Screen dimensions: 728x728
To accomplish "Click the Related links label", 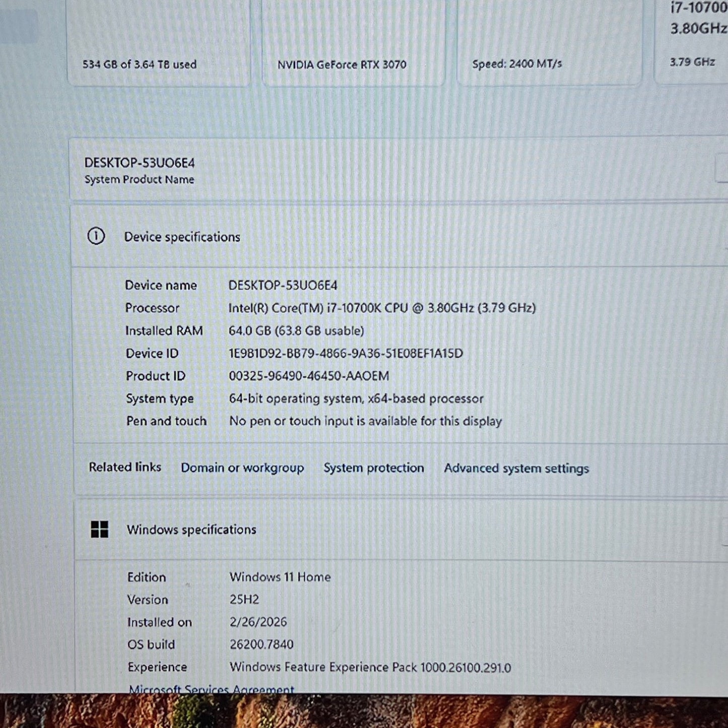I will [125, 467].
